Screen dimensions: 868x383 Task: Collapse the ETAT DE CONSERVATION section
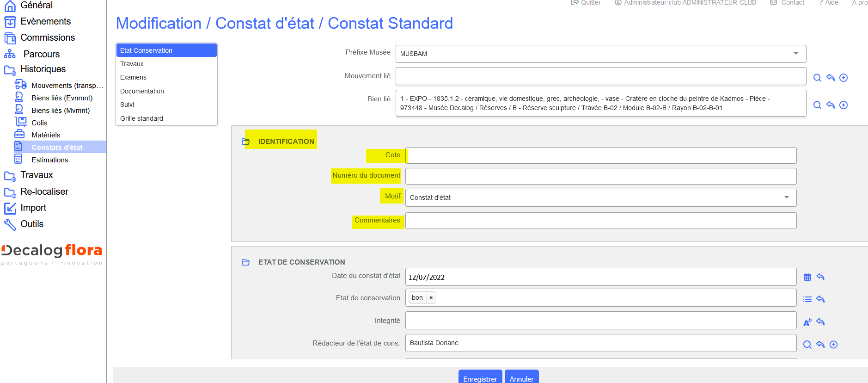coord(246,262)
